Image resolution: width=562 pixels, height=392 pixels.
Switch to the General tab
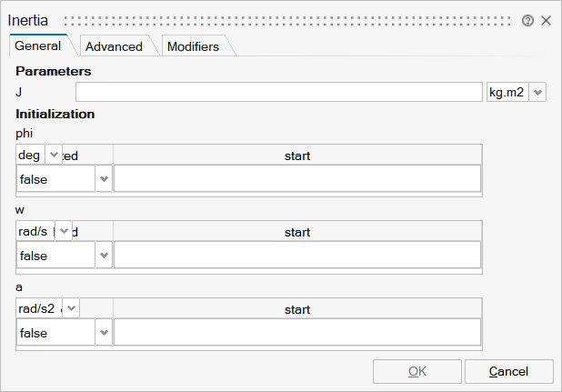click(x=38, y=45)
